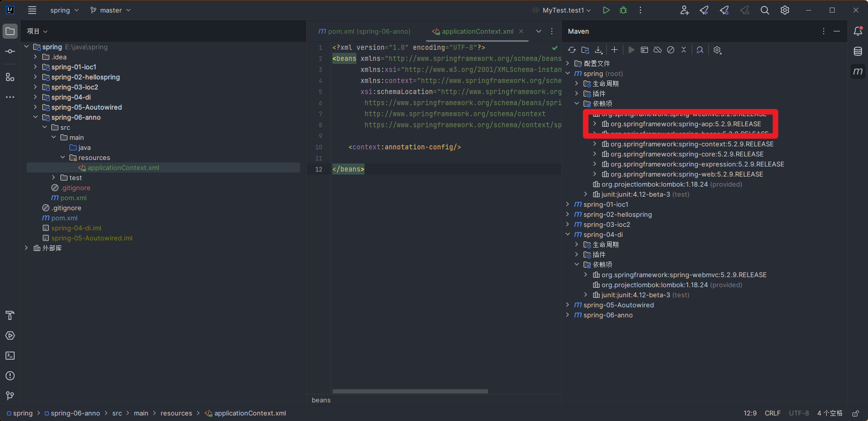Open run toolbar more actions menu
This screenshot has width=868, height=421.
[640, 10]
